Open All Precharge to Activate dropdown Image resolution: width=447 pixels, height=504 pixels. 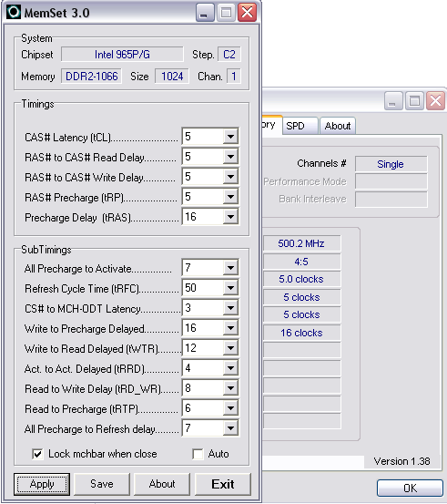pyautogui.click(x=230, y=267)
